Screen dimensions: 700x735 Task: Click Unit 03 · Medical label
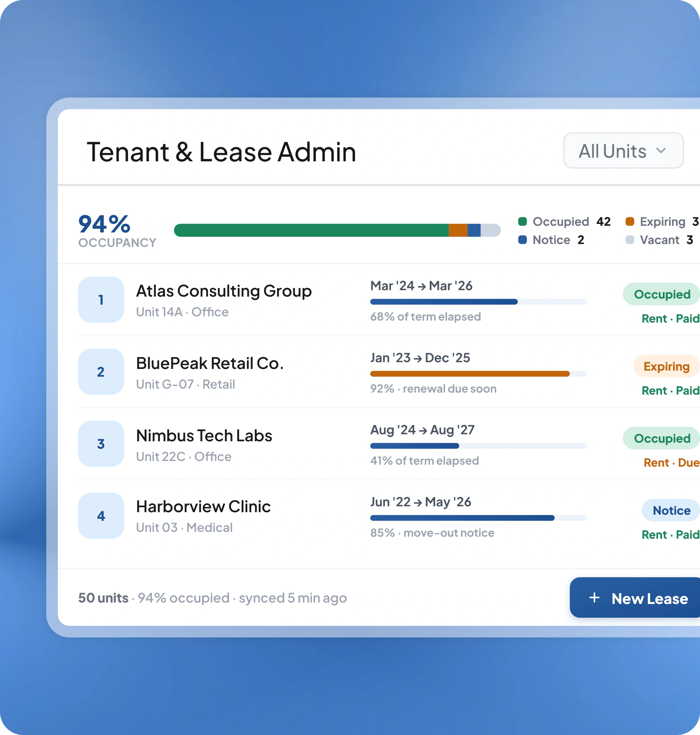click(x=184, y=527)
